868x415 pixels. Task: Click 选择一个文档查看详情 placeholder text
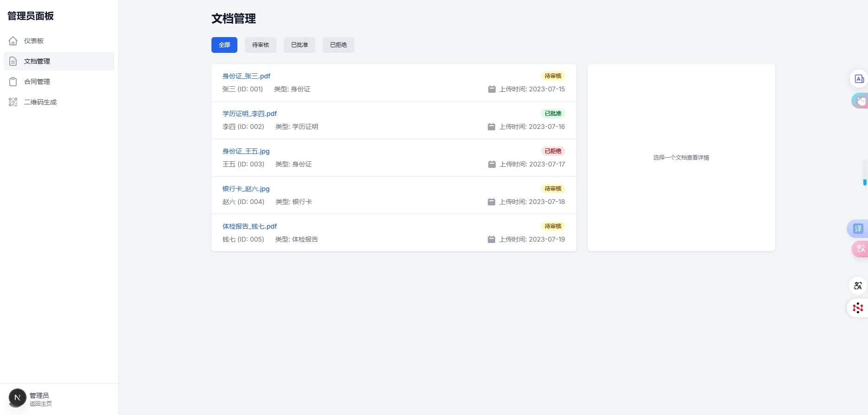click(681, 158)
